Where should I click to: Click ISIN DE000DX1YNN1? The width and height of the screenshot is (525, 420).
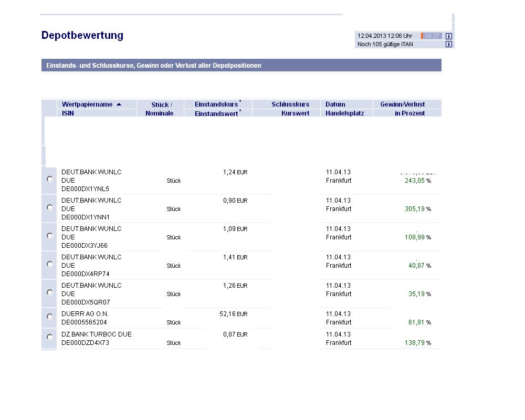(86, 217)
